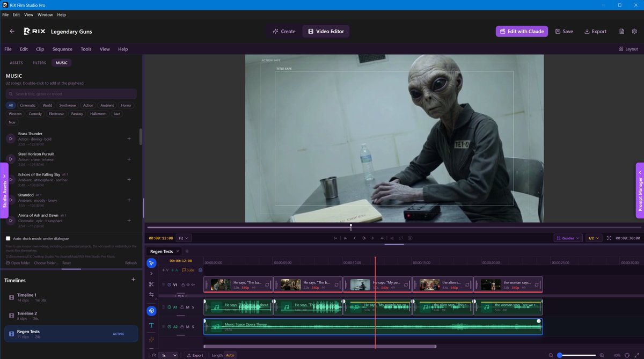
Task: Select the arrow selection tool in timeline toolbar
Action: [x=151, y=263]
